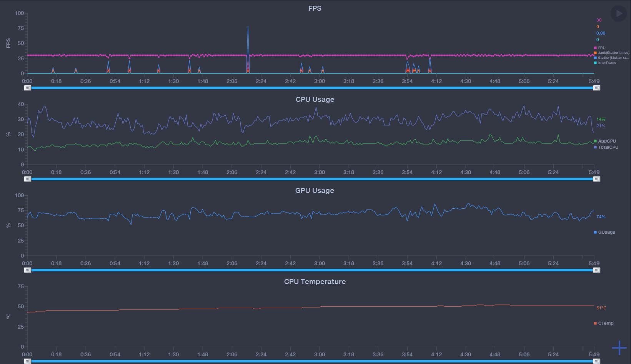
Task: Click right range handle under FPS chart
Action: (596, 88)
